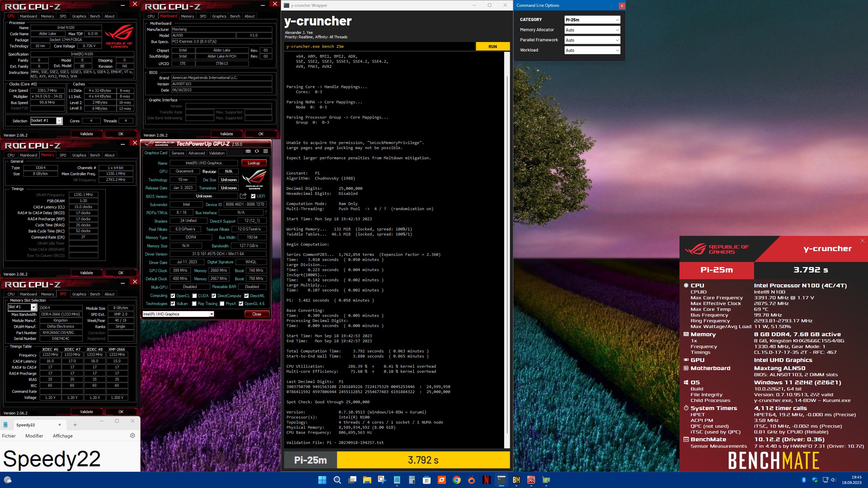Image resolution: width=868 pixels, height=488 pixels.
Task: Click the GPU-Z refresh icon
Action: pos(257,151)
